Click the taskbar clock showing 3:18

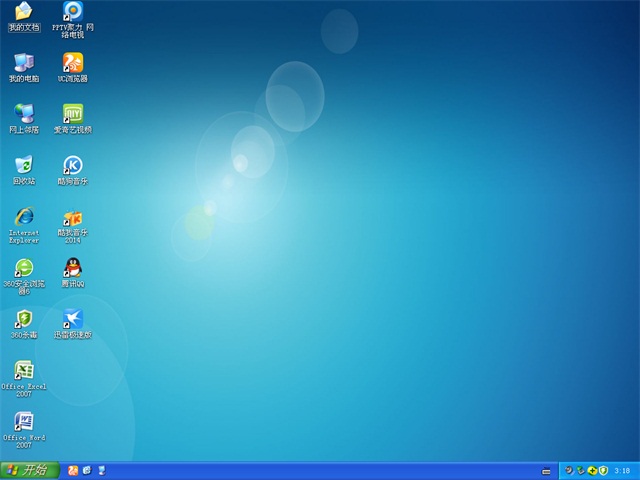[x=622, y=470]
